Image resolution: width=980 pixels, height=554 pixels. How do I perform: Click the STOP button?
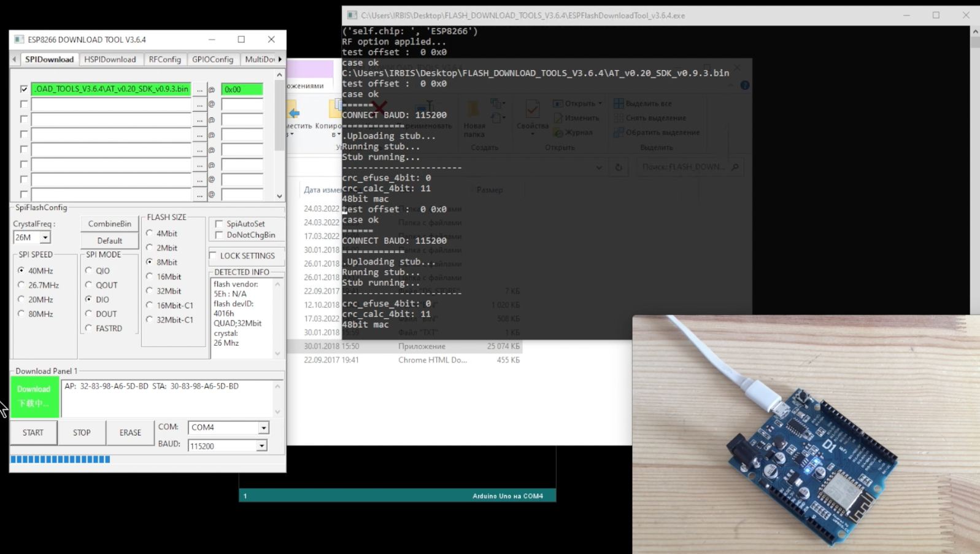[82, 433]
